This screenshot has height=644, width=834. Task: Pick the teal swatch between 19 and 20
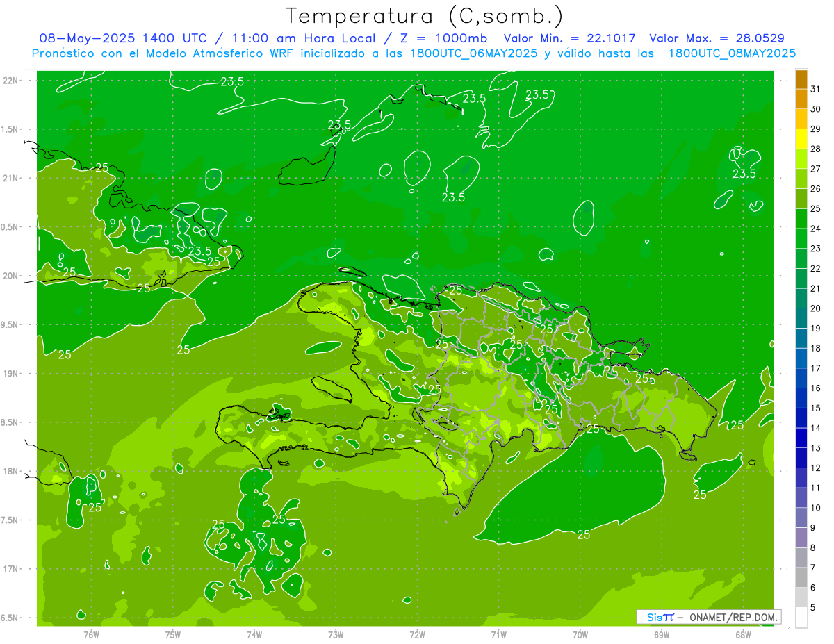click(x=801, y=318)
